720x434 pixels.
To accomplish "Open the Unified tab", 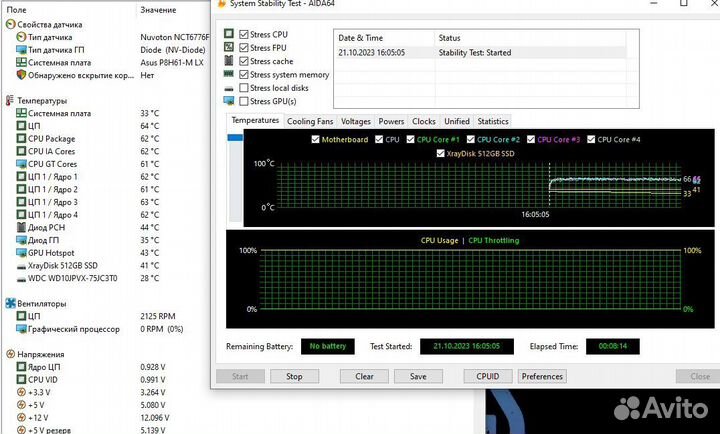I will click(456, 121).
